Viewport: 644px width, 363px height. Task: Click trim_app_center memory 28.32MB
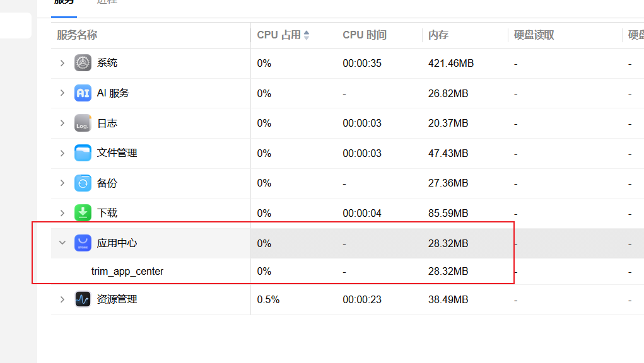[448, 271]
